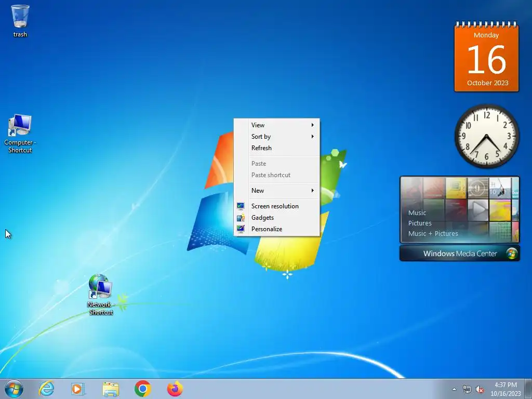This screenshot has width=532, height=399.
Task: Launch Google Chrome from the taskbar
Action: [x=142, y=389]
